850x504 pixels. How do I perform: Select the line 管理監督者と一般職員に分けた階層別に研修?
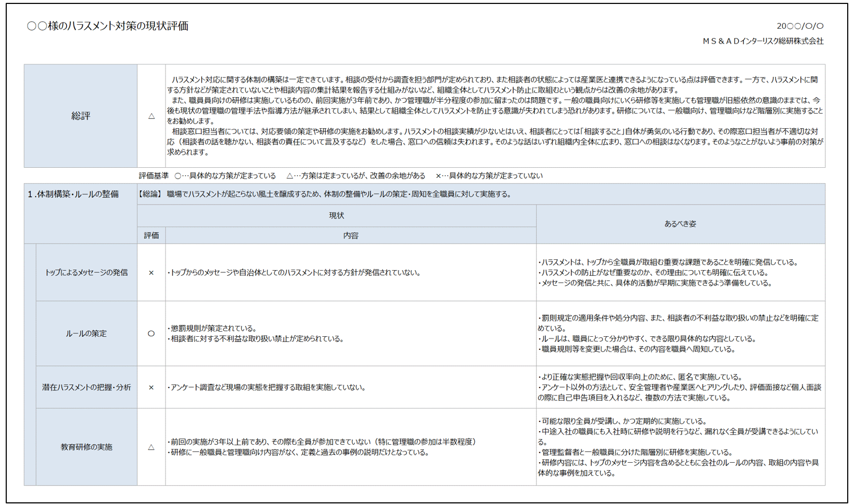[635, 452]
